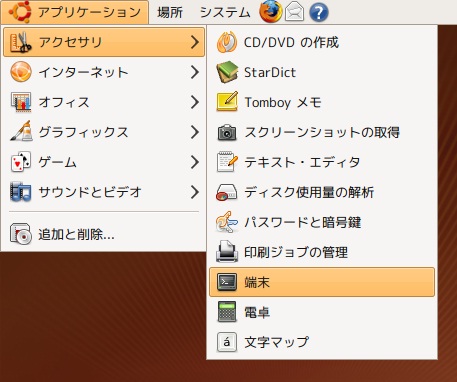The width and height of the screenshot is (457, 382).
Task: Click the disk usage analyzer icon
Action: coord(227,193)
